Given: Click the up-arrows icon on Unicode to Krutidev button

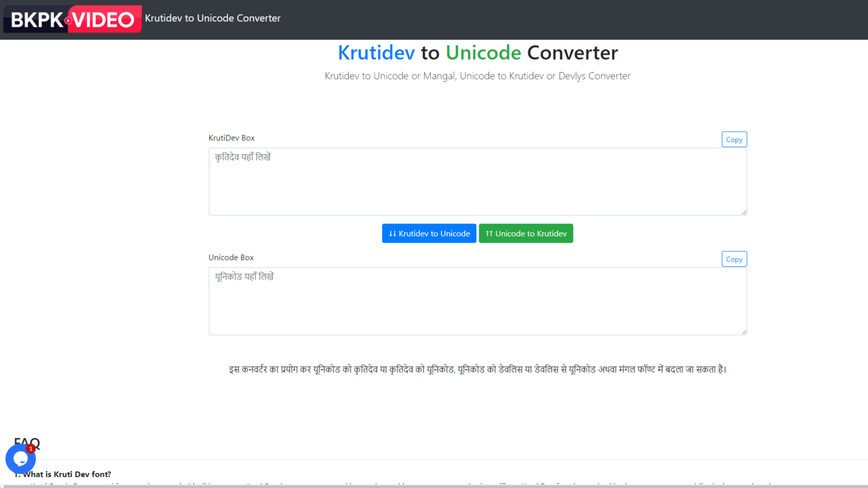Looking at the screenshot, I should click(489, 233).
